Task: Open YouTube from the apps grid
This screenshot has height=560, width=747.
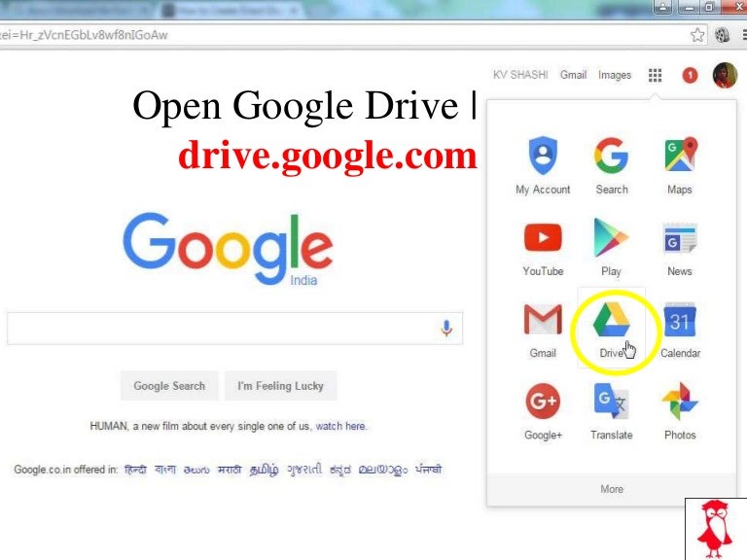Action: (x=543, y=245)
